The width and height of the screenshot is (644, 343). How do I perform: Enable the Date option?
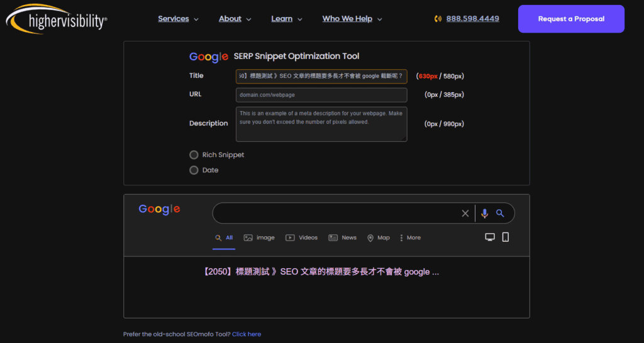(x=194, y=170)
